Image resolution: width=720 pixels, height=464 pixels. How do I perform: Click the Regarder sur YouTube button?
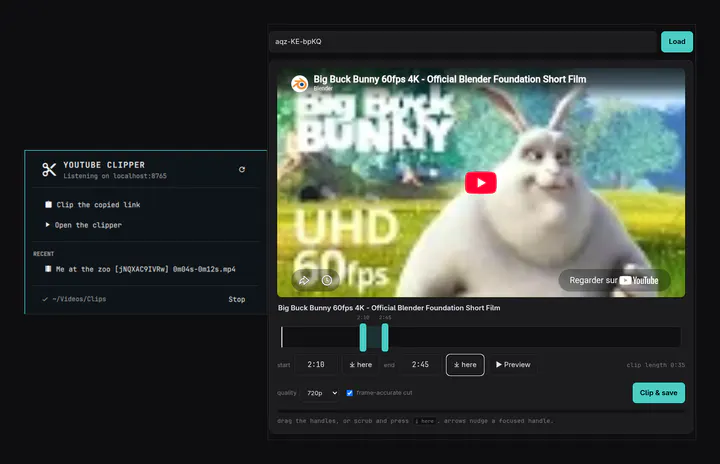point(614,280)
